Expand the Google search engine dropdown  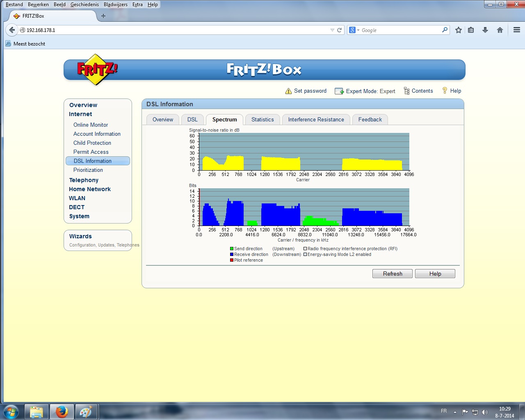[x=354, y=30]
